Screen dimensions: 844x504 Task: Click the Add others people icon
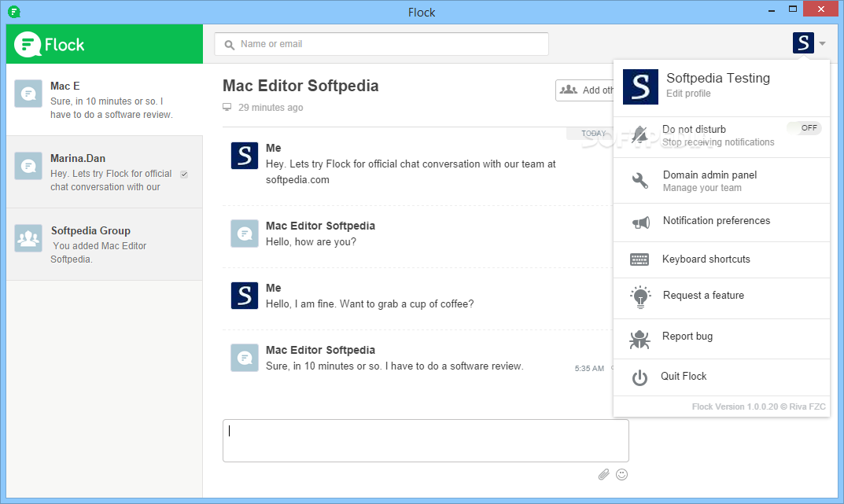569,90
